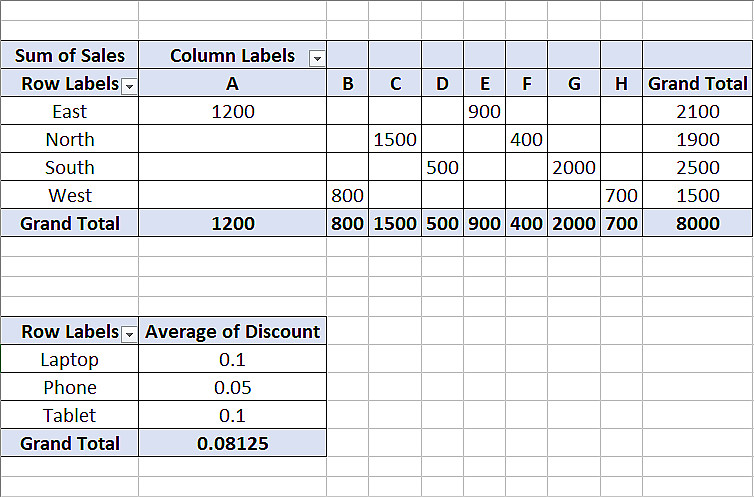Open Row Labels filter in Sales pivot
Image resolution: width=754 pixels, height=497 pixels.
128,86
